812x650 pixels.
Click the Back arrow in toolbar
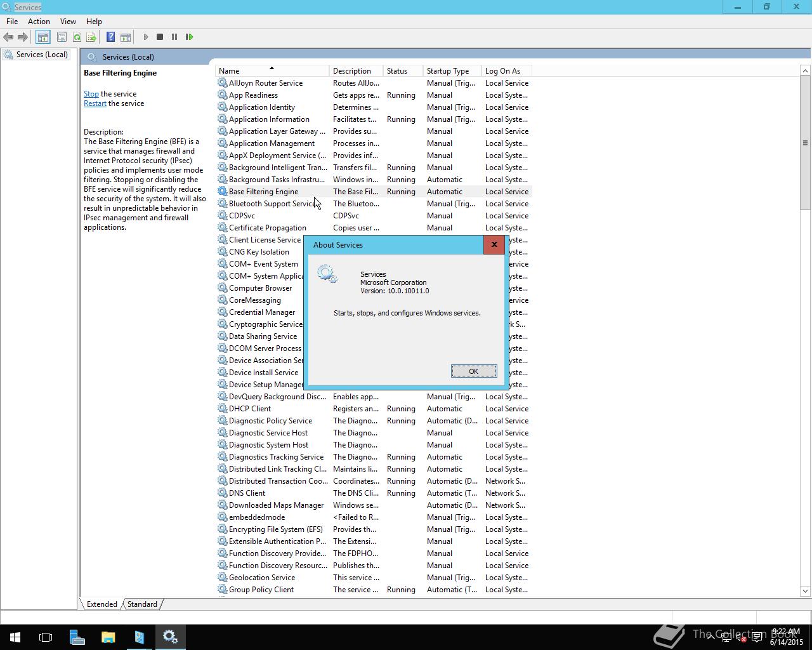(8, 37)
